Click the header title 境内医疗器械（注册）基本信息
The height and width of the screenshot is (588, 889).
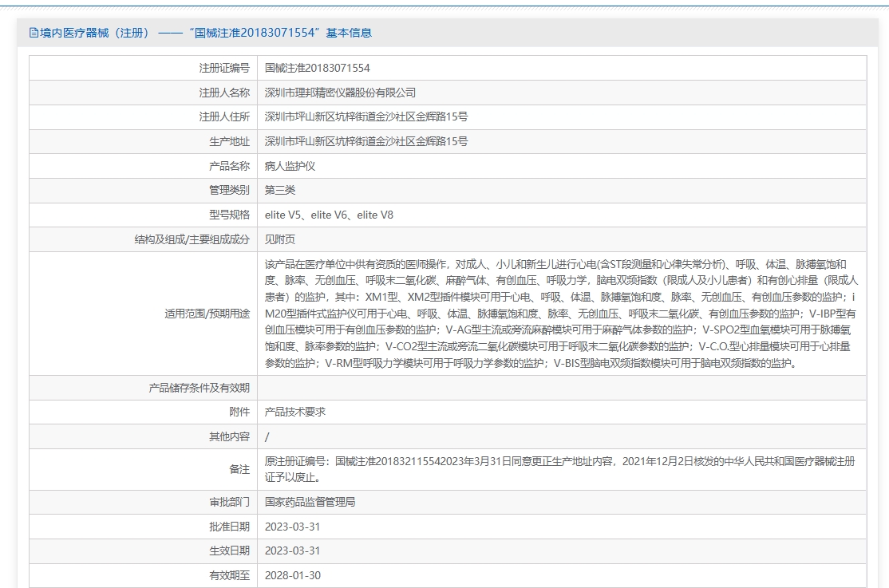pos(206,33)
